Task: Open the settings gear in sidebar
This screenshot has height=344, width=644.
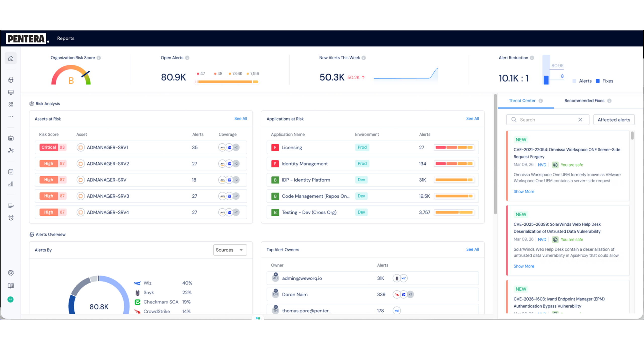Action: point(11,273)
